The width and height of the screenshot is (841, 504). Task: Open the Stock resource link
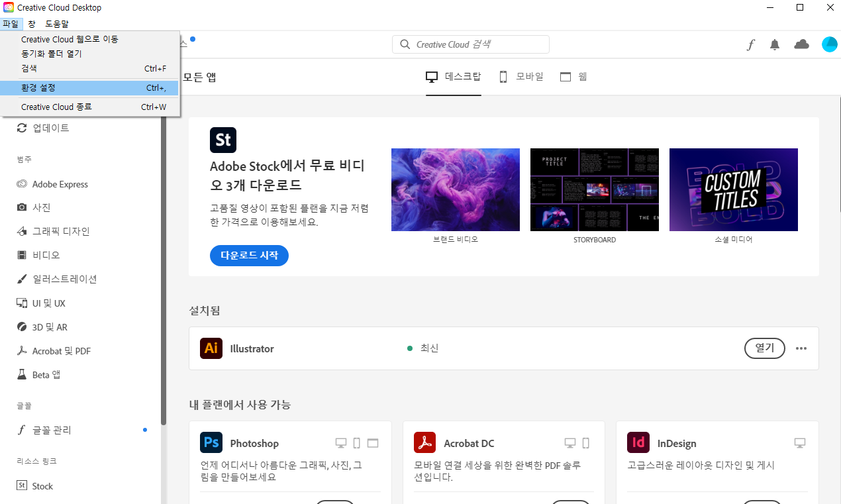pyautogui.click(x=34, y=486)
